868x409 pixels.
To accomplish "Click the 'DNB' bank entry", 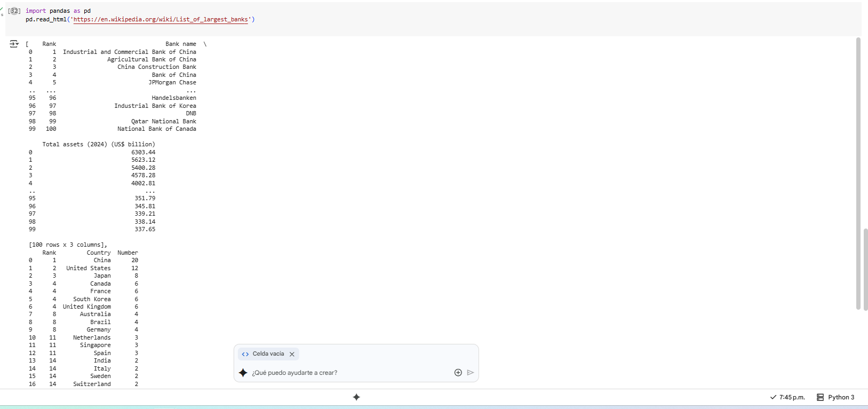I will point(191,113).
